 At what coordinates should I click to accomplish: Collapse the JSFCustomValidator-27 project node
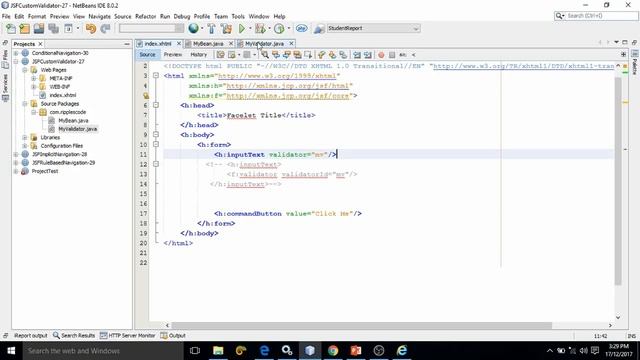[16, 62]
